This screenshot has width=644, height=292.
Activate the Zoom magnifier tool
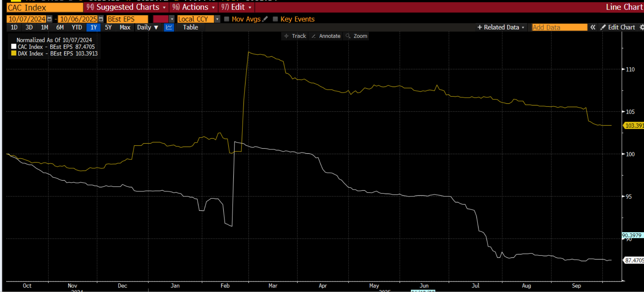[x=357, y=36]
